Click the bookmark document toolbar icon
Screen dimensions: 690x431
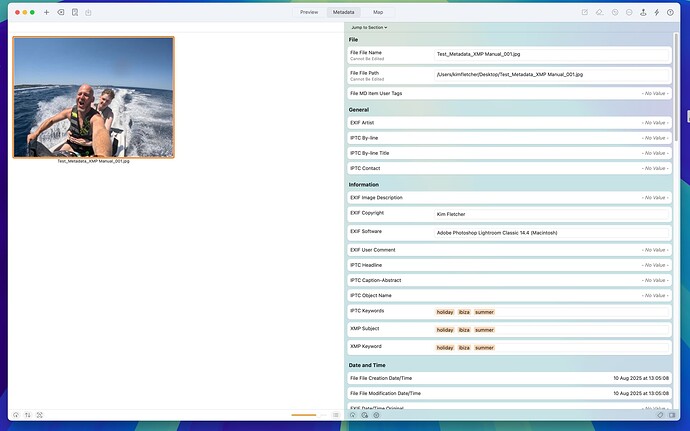[x=75, y=12]
